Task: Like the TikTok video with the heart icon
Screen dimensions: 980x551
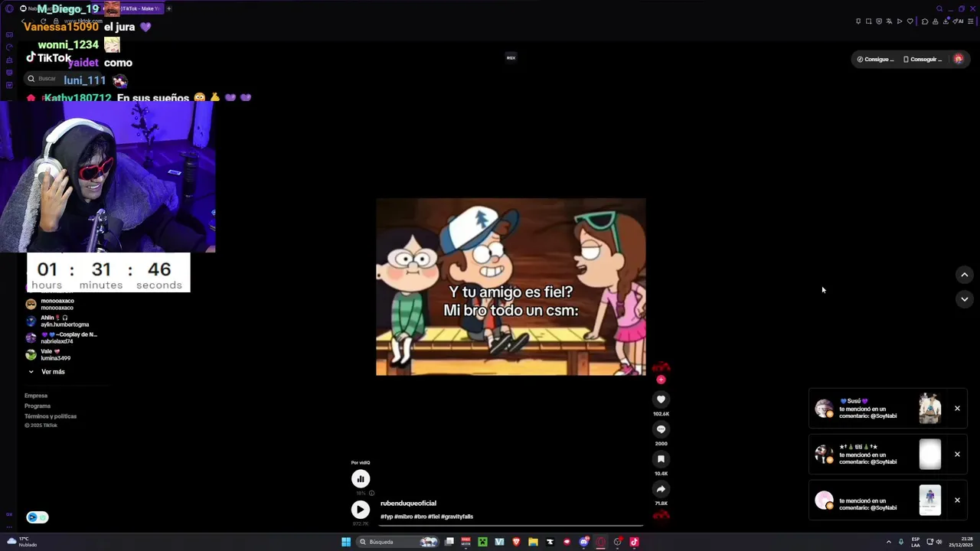Action: (x=661, y=399)
